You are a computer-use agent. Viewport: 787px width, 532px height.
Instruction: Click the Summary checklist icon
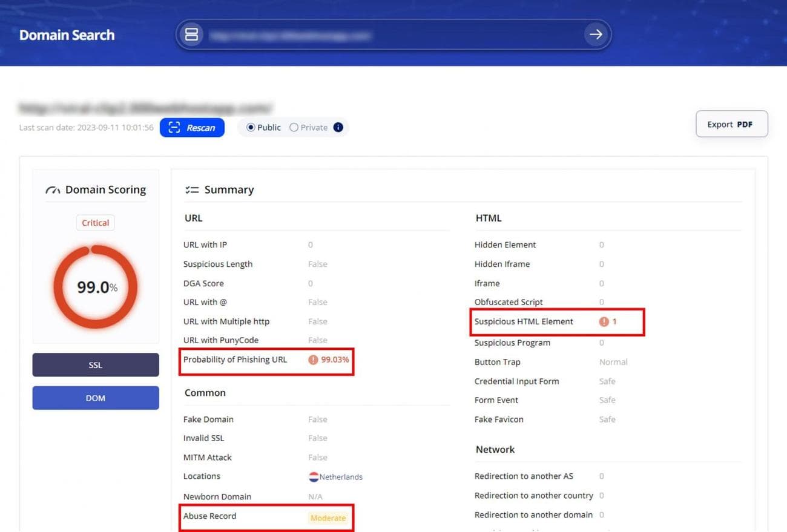pyautogui.click(x=192, y=190)
